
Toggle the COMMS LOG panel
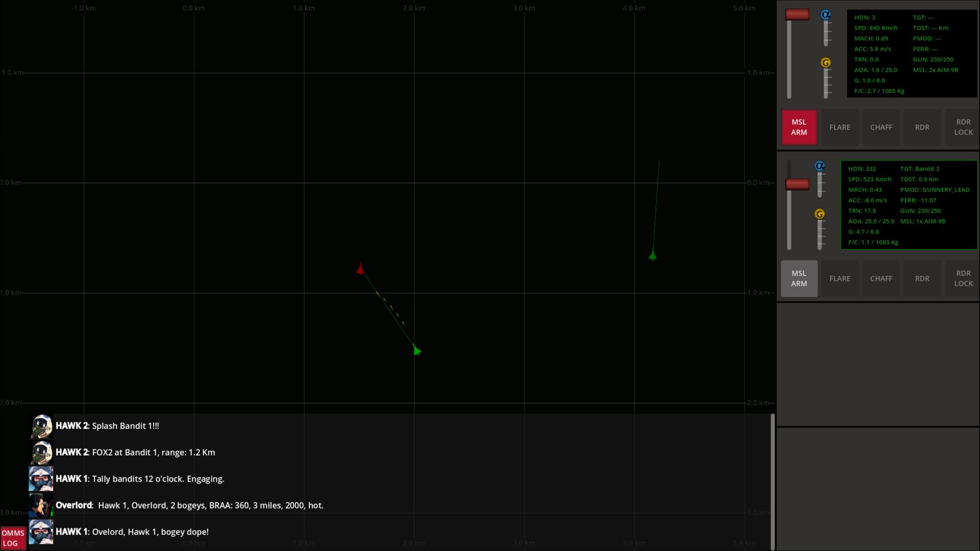click(13, 538)
